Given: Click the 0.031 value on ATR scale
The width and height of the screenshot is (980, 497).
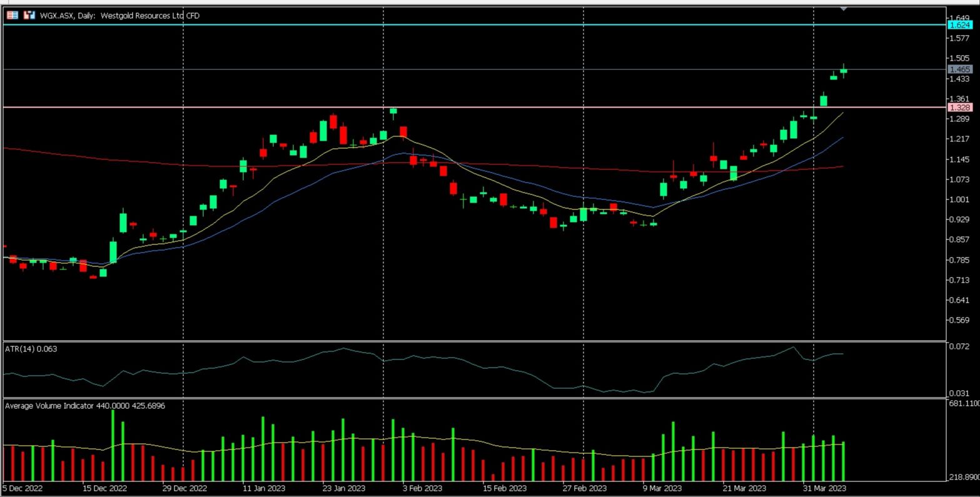Looking at the screenshot, I should click(960, 393).
